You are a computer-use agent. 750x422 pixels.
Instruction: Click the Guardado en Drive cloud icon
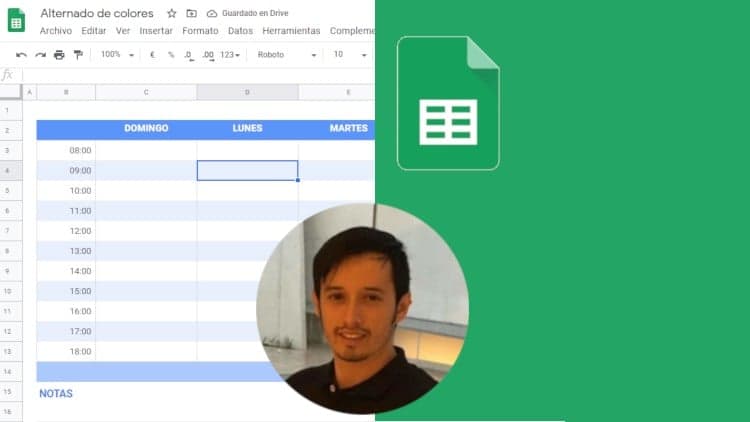tap(211, 13)
